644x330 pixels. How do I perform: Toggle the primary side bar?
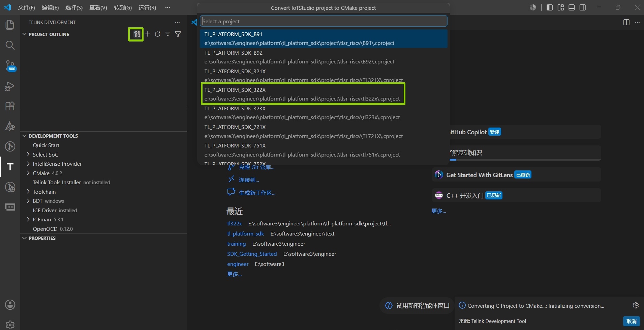[x=550, y=7]
